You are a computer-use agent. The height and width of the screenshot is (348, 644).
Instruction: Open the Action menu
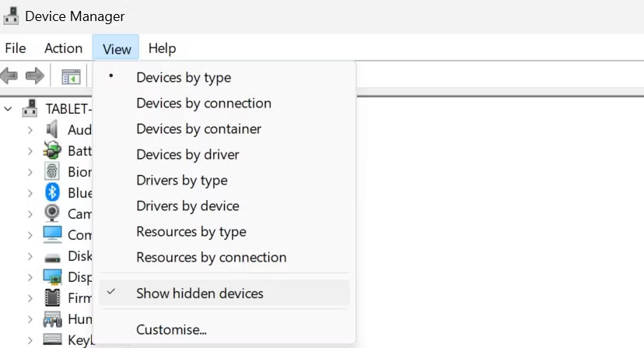[63, 48]
